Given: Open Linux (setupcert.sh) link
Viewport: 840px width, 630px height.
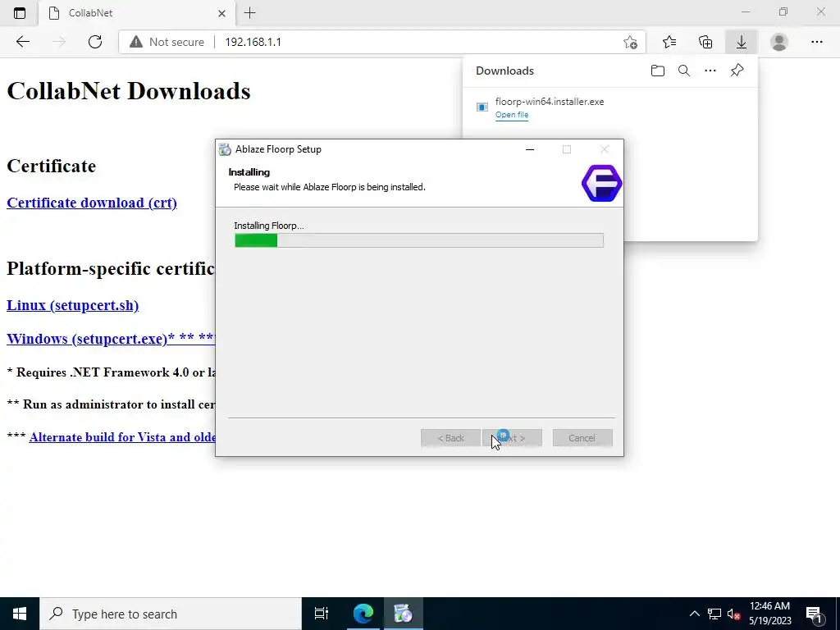Looking at the screenshot, I should [72, 305].
